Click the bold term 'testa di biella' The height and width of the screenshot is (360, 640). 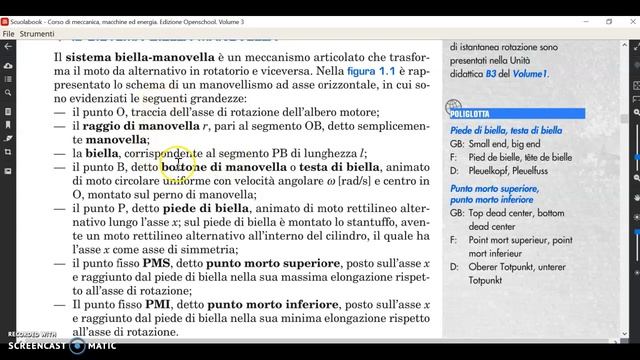tap(339, 167)
